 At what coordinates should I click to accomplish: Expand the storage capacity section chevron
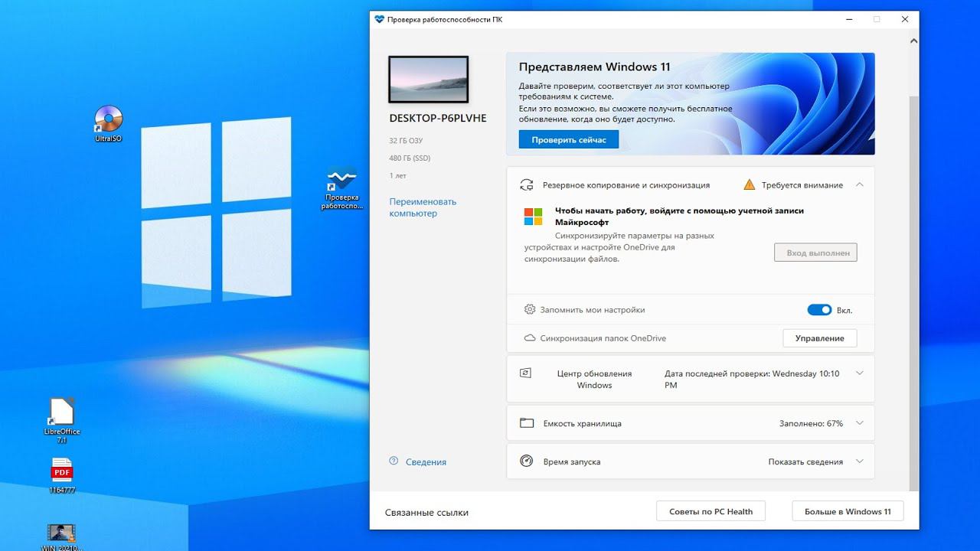pyautogui.click(x=860, y=423)
